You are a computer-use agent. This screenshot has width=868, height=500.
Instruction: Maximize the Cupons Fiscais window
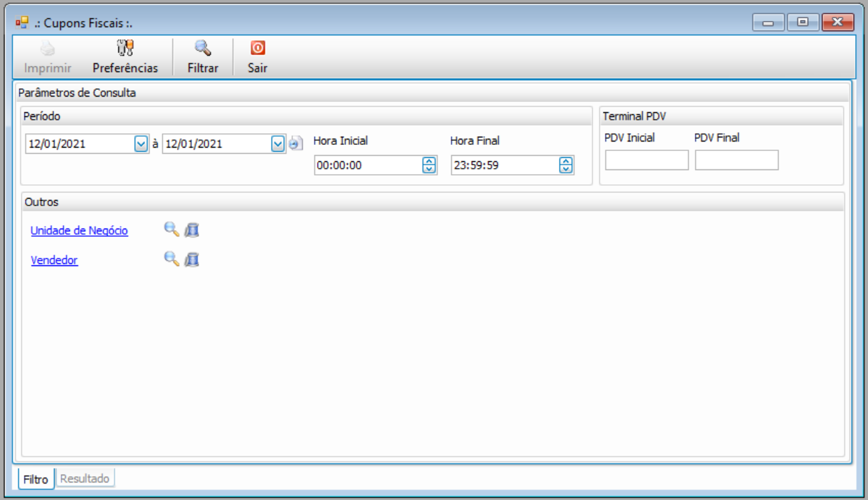[x=803, y=22]
